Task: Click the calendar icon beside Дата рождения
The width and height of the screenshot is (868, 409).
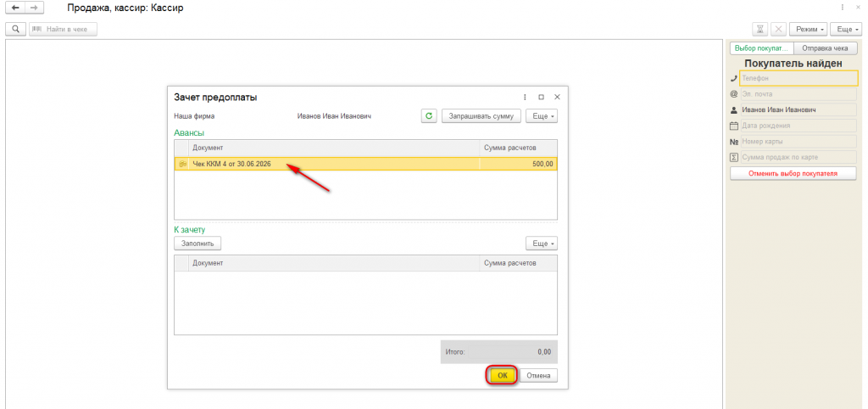Action: pos(734,126)
